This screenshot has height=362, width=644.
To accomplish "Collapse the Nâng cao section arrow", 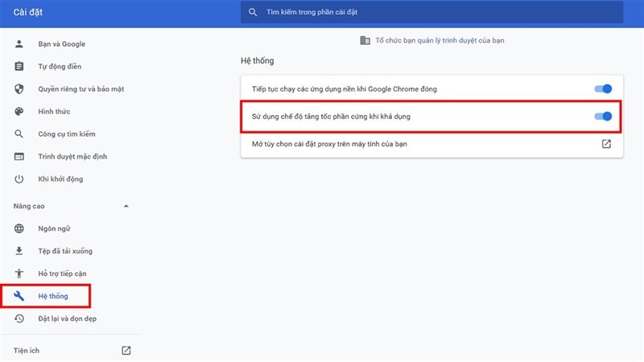I will click(x=126, y=206).
